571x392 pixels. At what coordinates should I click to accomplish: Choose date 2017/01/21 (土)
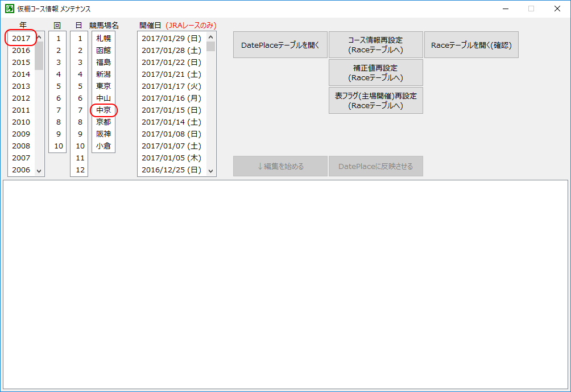tap(172, 75)
